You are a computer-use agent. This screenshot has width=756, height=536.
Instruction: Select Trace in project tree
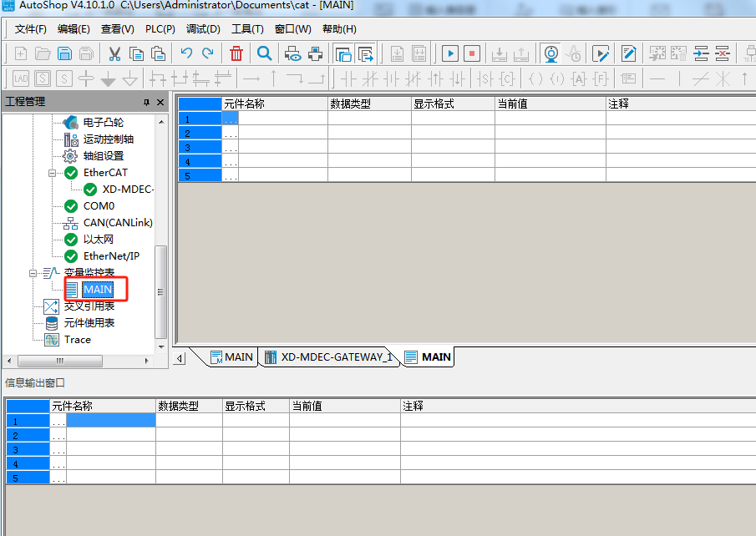(77, 340)
